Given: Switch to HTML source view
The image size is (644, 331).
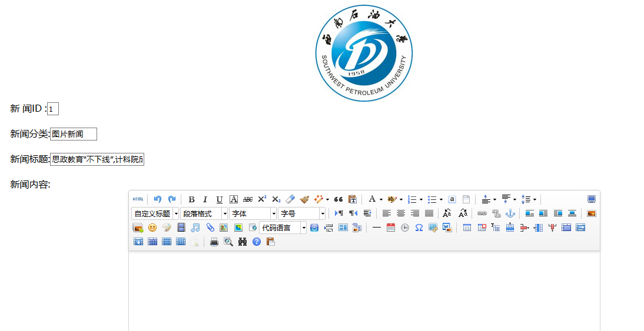Looking at the screenshot, I should (138, 199).
